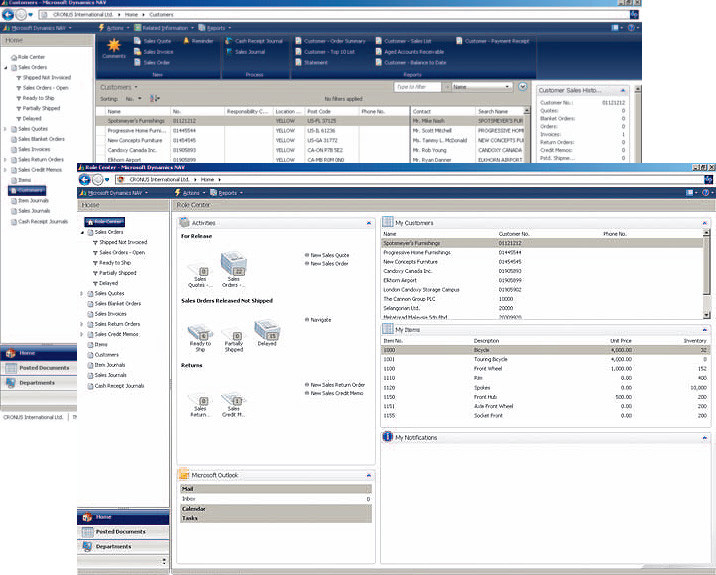Open Sales Return cue under Returns
This screenshot has width=716, height=575.
click(x=200, y=405)
